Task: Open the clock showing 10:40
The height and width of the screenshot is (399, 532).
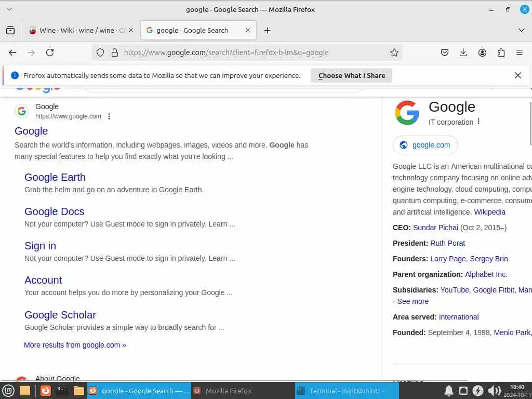Action: [x=517, y=391]
